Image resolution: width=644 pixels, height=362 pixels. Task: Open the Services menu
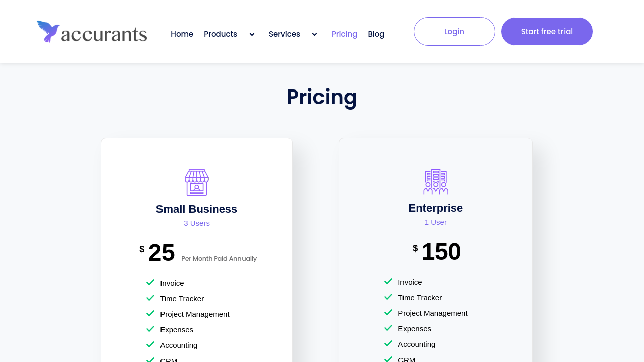pyautogui.click(x=284, y=34)
